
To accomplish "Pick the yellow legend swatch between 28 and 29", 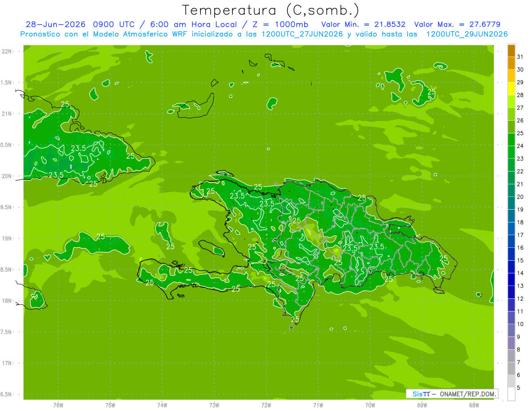I will coord(511,89).
